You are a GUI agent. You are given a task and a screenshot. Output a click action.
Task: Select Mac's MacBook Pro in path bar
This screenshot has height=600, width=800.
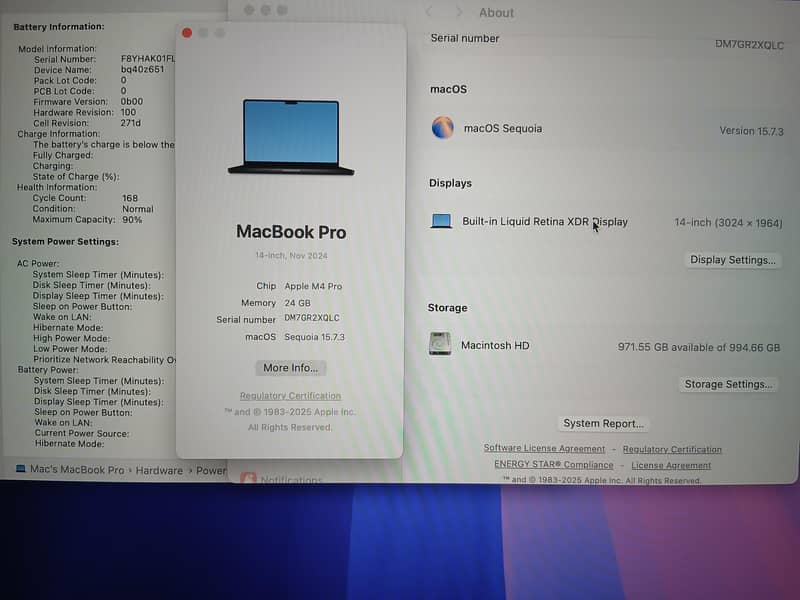77,470
